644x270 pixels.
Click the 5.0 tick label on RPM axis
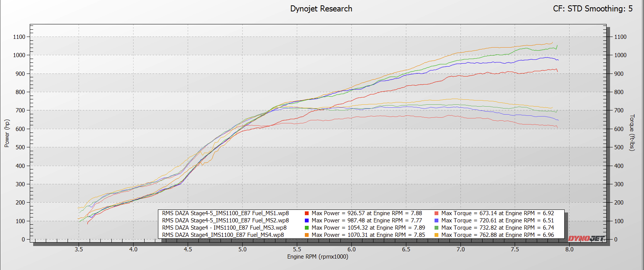tap(242, 249)
